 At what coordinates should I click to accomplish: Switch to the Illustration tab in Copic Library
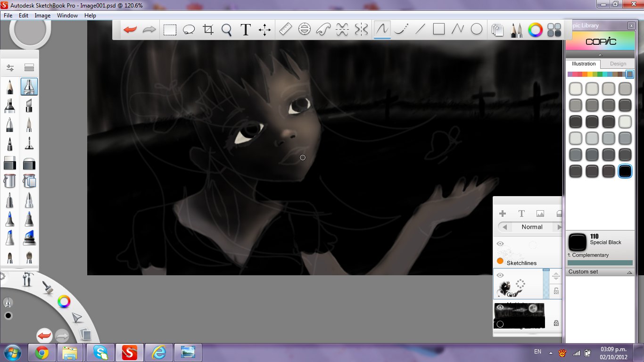tap(584, 64)
